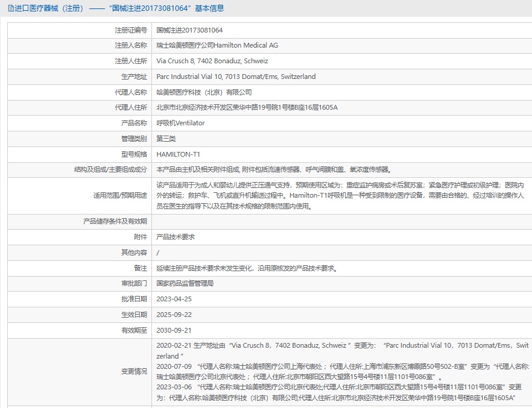The width and height of the screenshot is (532, 408).
Task: Select Parc Industrial Vial 10 address in the 生产地址 row
Action: click(236, 77)
